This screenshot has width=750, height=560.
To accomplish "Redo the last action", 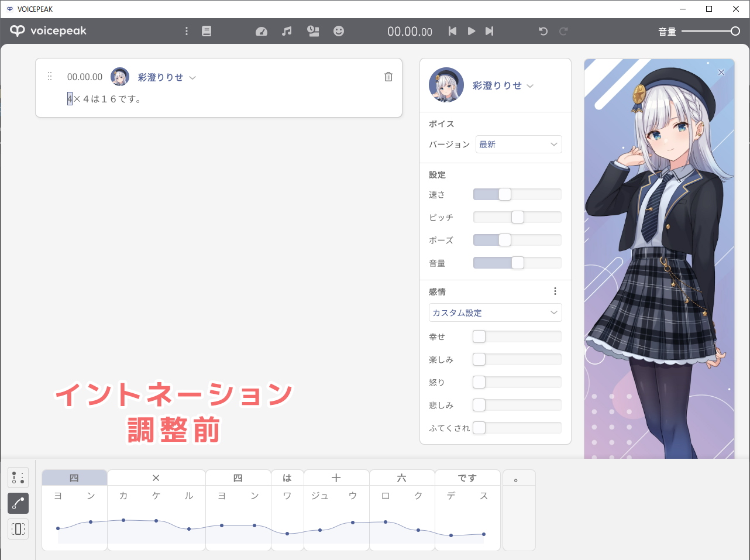I will 563,31.
